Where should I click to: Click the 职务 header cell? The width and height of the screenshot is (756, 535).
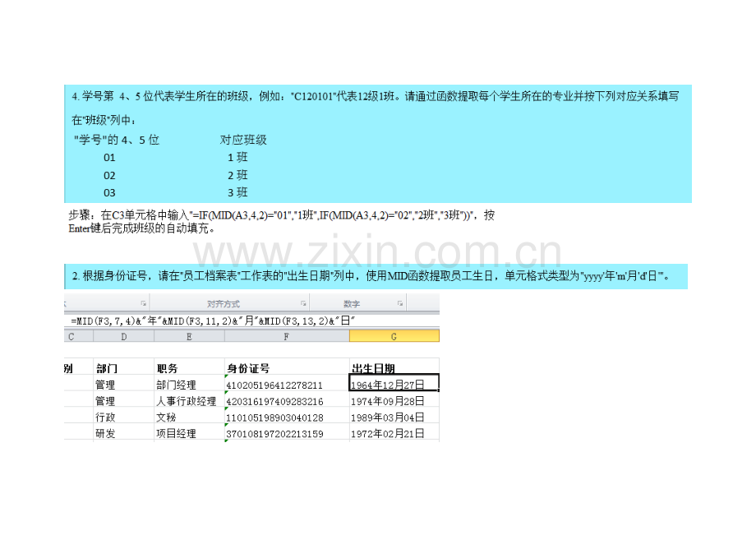[x=190, y=369]
